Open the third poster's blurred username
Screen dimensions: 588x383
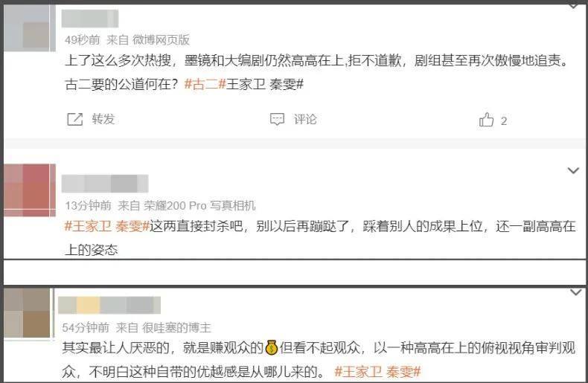coord(109,305)
